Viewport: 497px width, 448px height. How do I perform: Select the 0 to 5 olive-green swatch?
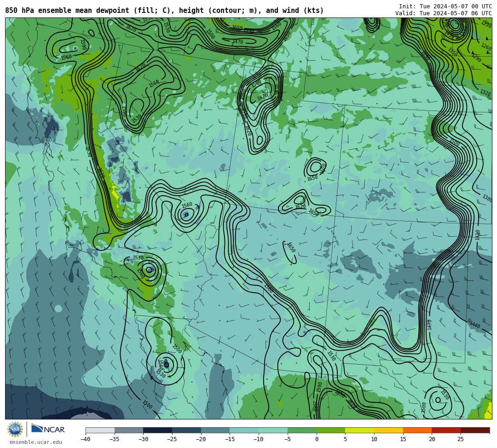point(331,430)
